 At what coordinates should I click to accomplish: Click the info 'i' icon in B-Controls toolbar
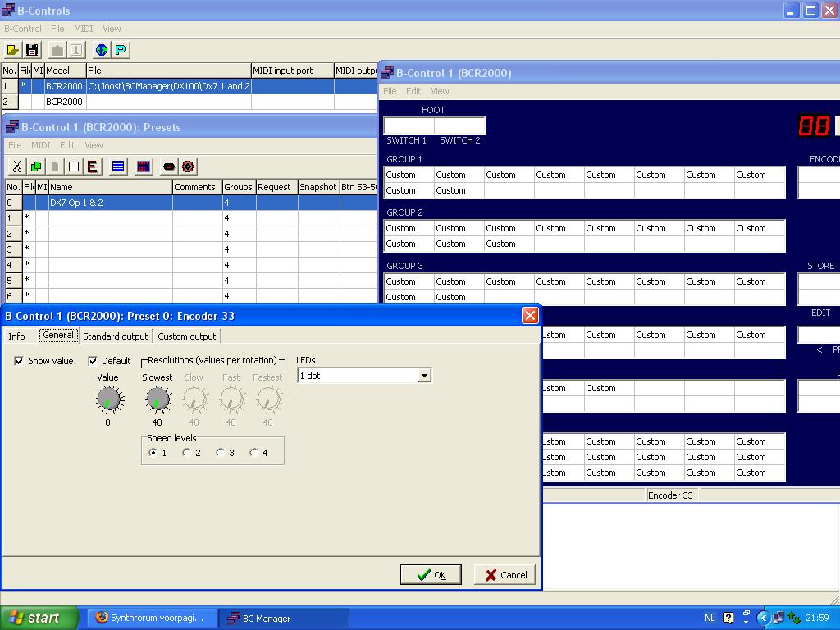(76, 50)
